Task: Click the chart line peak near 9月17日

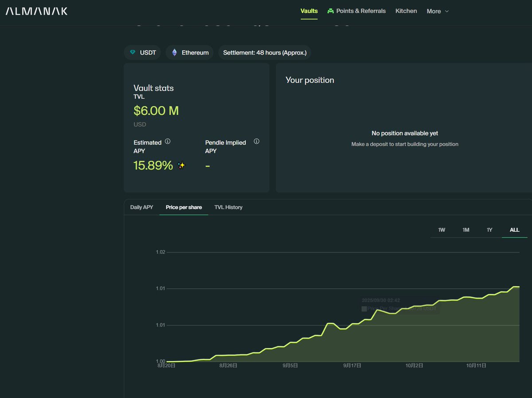Action: tap(330, 323)
